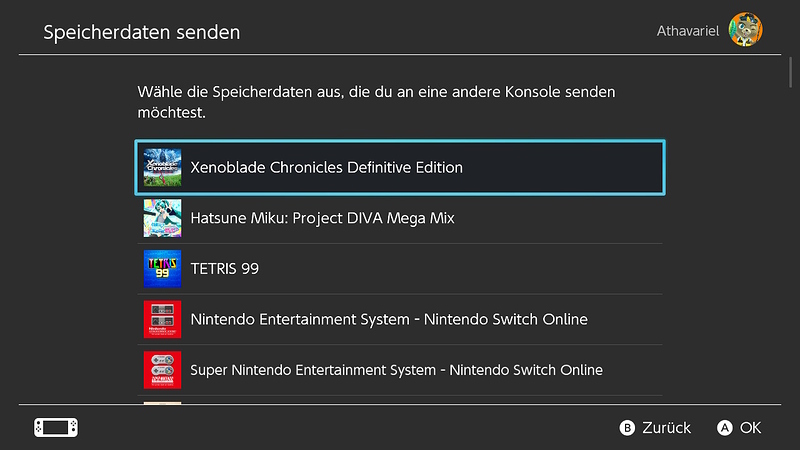Choose the TETRIS 99 entry
Image resolution: width=800 pixels, height=450 pixels.
coord(400,268)
